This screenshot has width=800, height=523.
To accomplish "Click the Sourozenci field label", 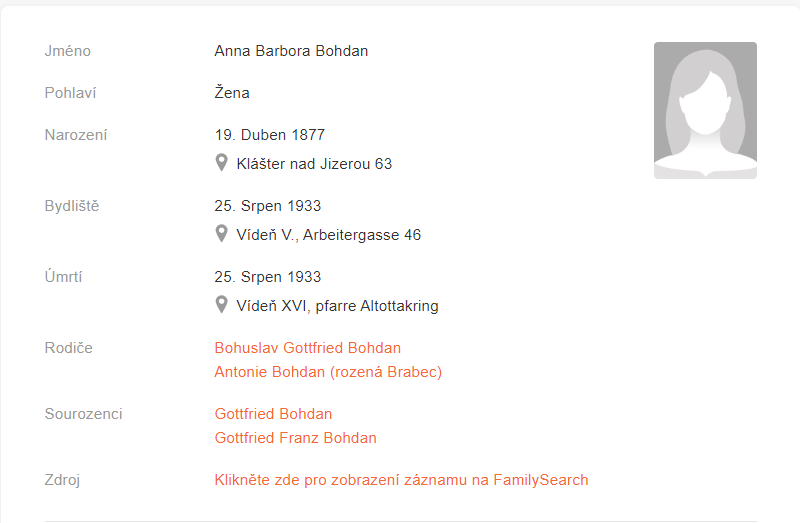I will 84,414.
